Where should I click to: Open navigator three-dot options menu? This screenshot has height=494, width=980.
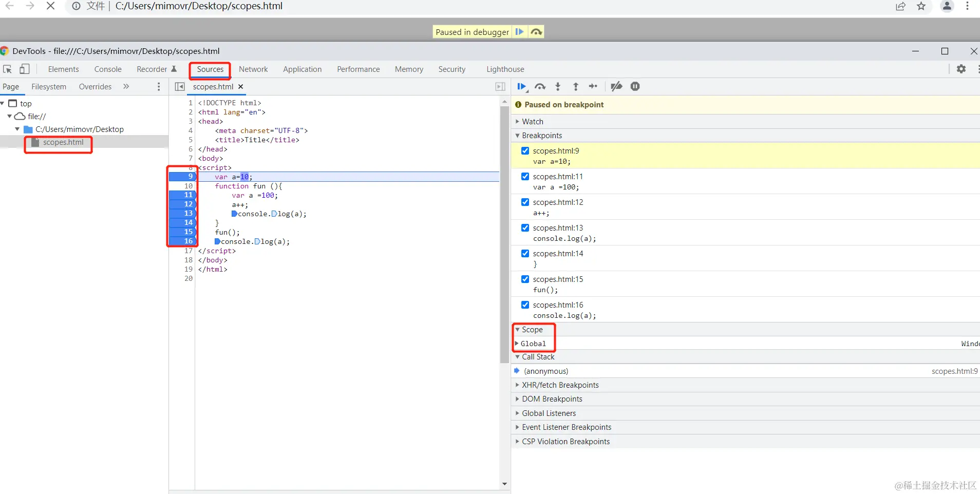click(159, 87)
